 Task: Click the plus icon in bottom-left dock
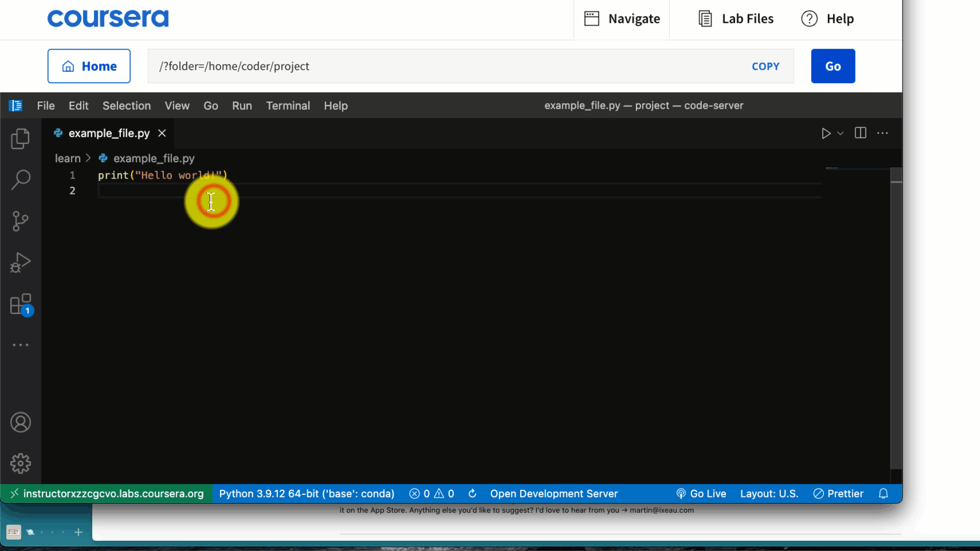pyautogui.click(x=79, y=532)
